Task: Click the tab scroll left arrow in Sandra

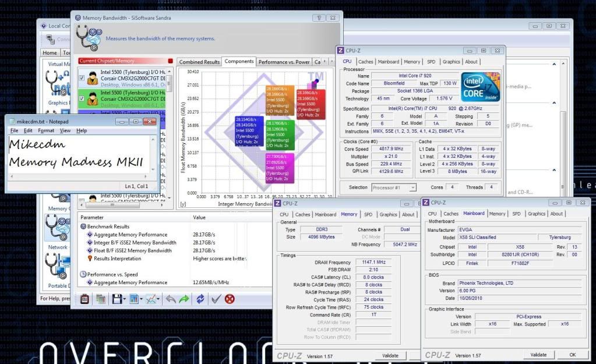Action: click(326, 61)
